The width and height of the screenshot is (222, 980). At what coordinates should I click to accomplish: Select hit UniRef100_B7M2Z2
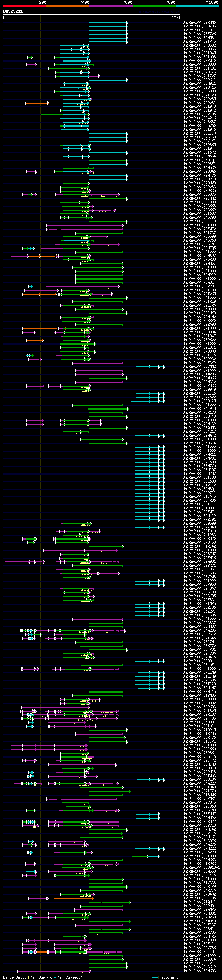199,848
